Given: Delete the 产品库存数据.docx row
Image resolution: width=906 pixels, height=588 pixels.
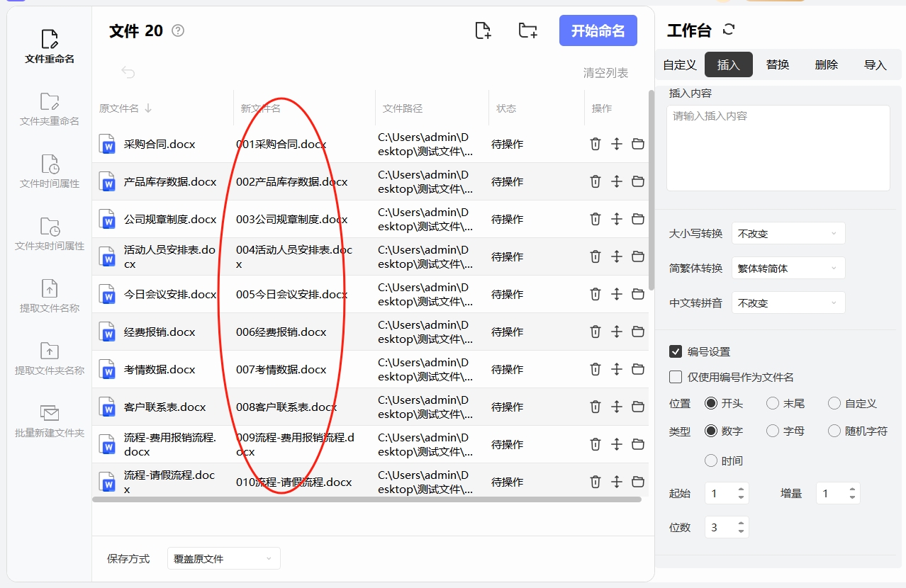Looking at the screenshot, I should [x=595, y=181].
